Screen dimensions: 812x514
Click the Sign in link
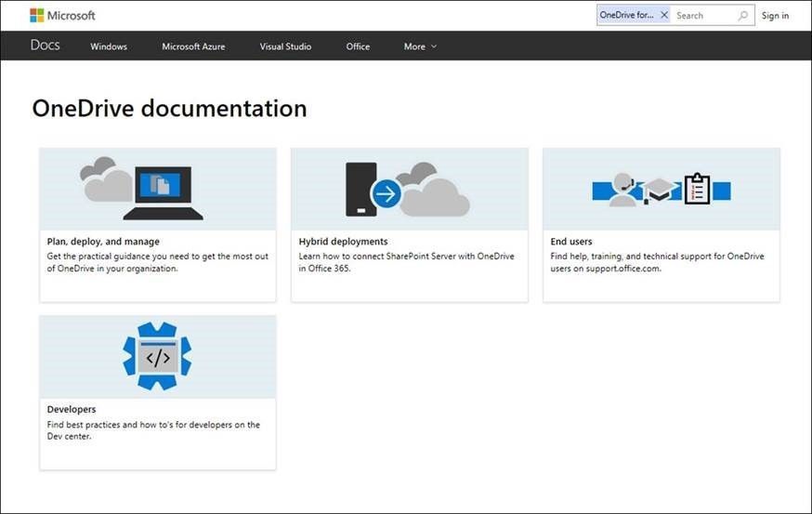click(x=775, y=16)
